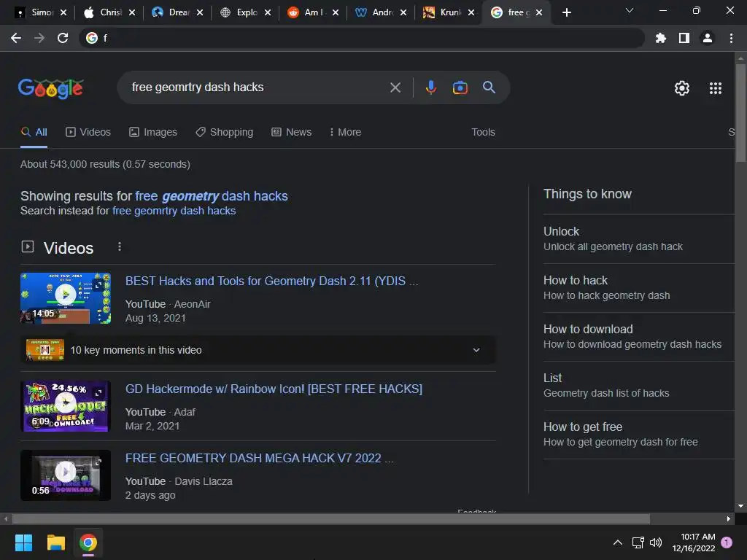Open the notification badge in the tray
The height and width of the screenshot is (560, 747).
click(726, 542)
